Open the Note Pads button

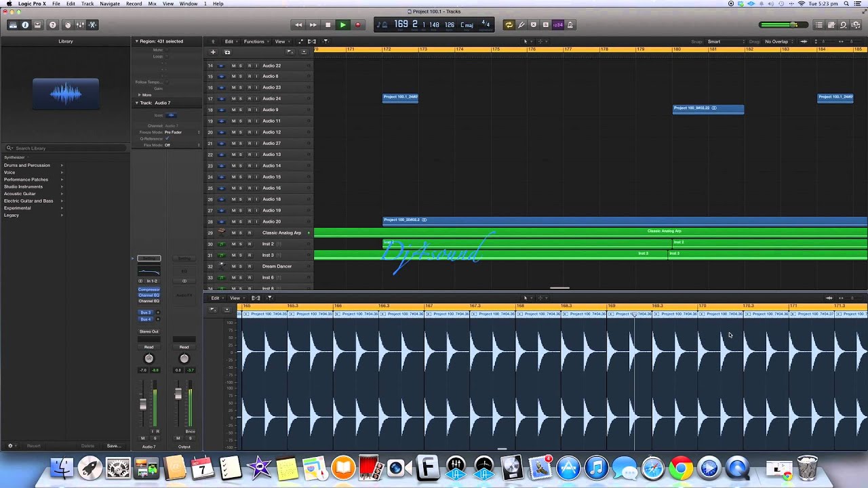pyautogui.click(x=831, y=25)
